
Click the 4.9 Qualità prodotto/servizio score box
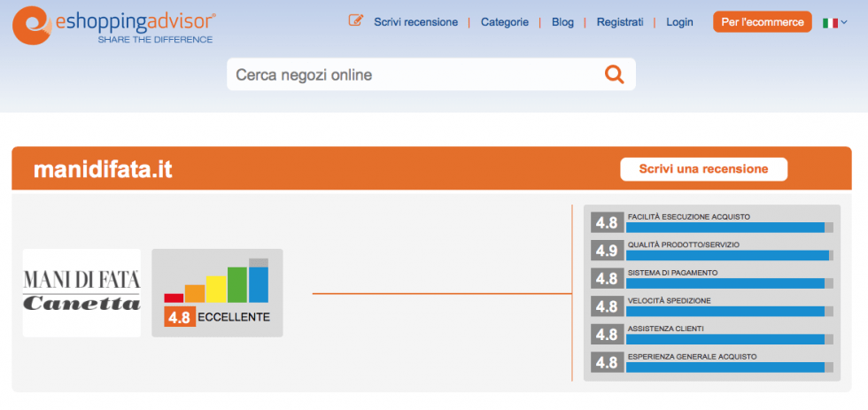pyautogui.click(x=607, y=251)
